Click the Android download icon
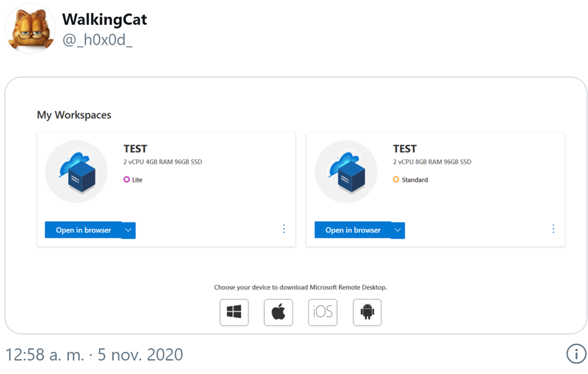The width and height of the screenshot is (588, 374). pos(367,313)
